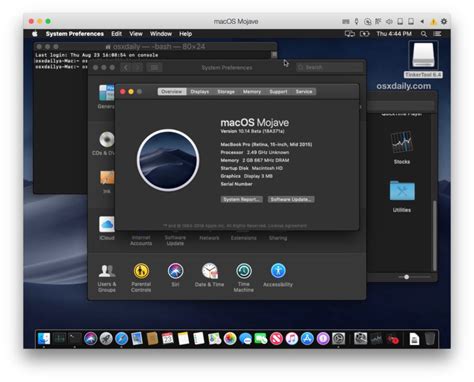
Task: Open Finder from the Dock
Action: 44,339
